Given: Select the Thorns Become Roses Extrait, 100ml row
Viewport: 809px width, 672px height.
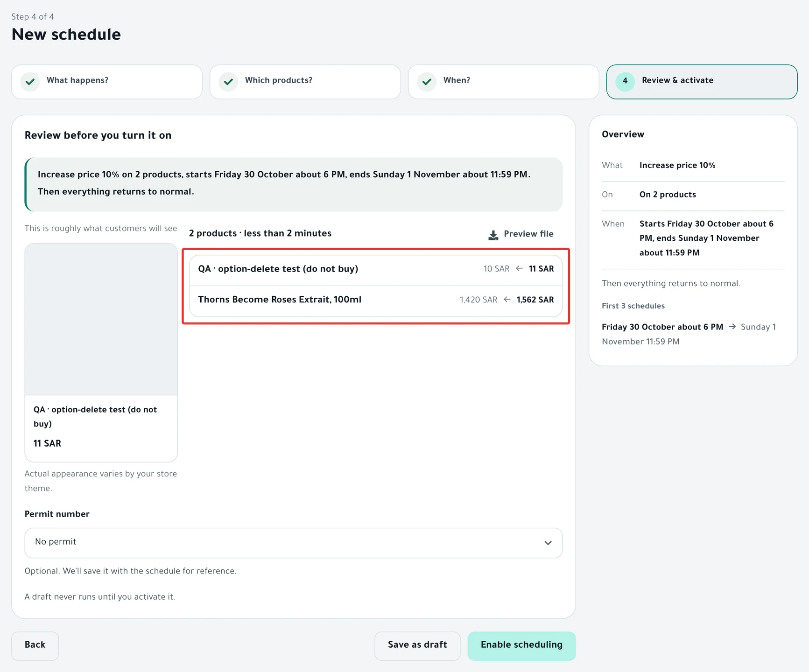Looking at the screenshot, I should (376, 301).
